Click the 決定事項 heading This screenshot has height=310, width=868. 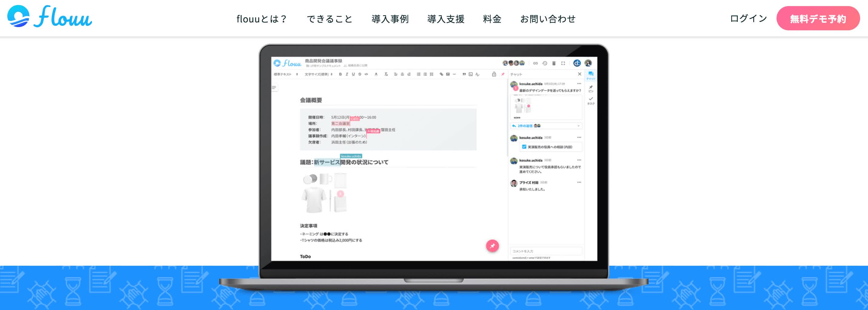[308, 226]
